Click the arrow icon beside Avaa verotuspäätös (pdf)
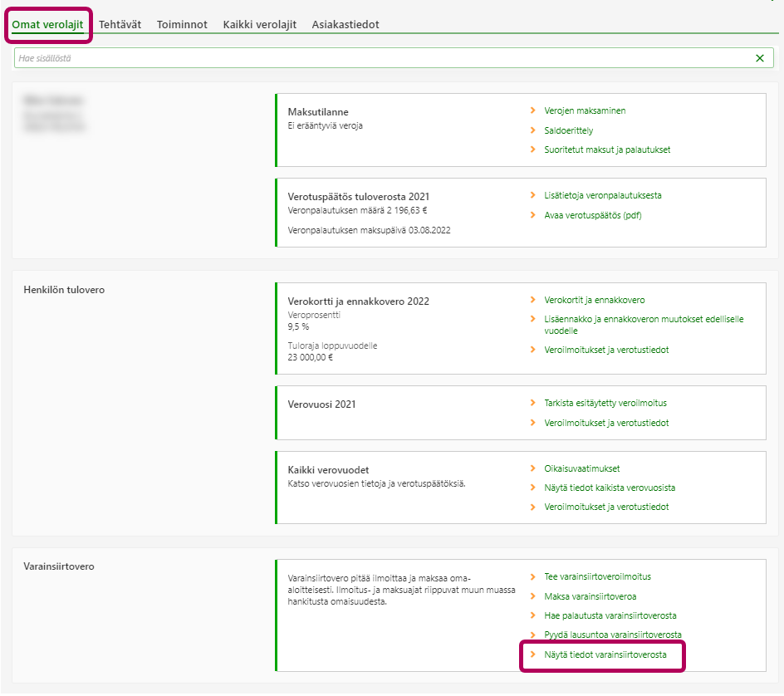784x696 pixels. (533, 215)
